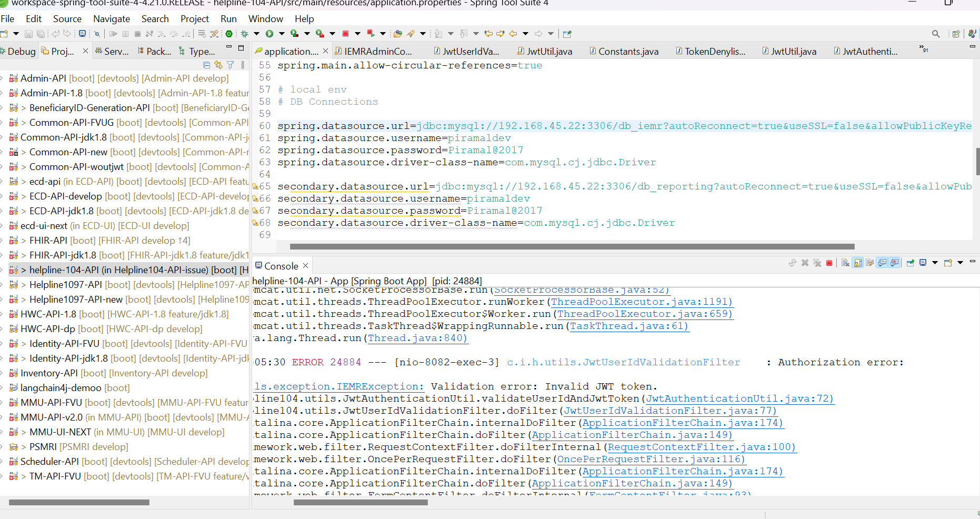Open the Project menu

point(195,19)
